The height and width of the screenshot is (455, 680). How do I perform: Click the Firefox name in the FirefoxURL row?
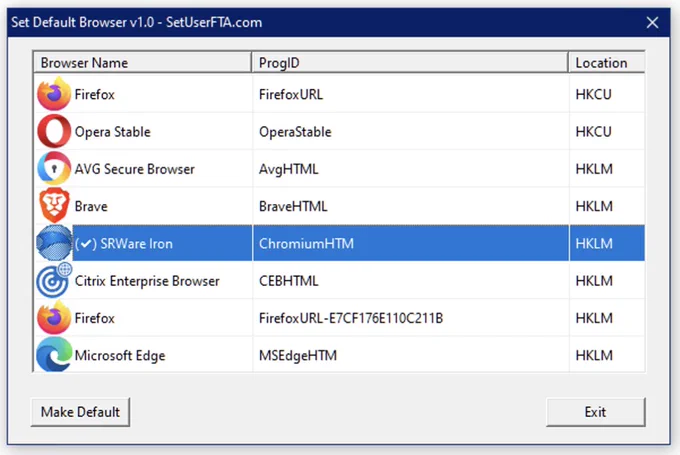[95, 95]
